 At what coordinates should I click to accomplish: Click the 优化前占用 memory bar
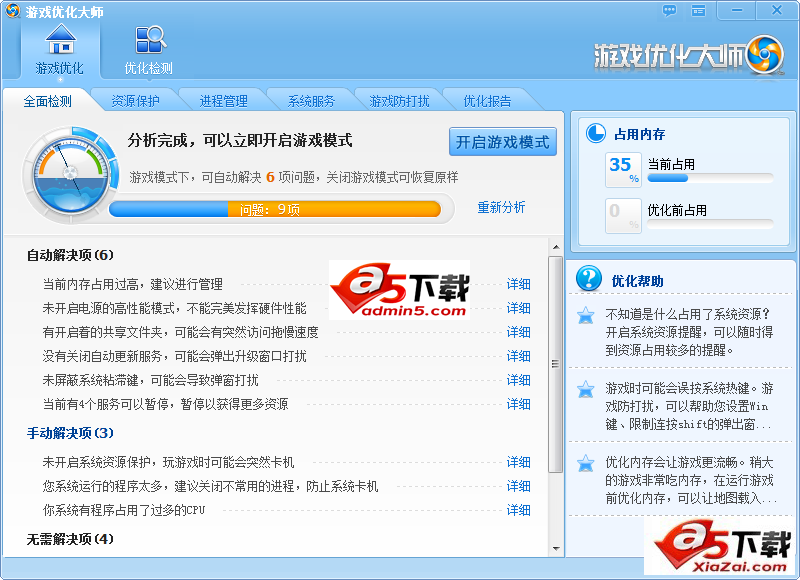[710, 224]
